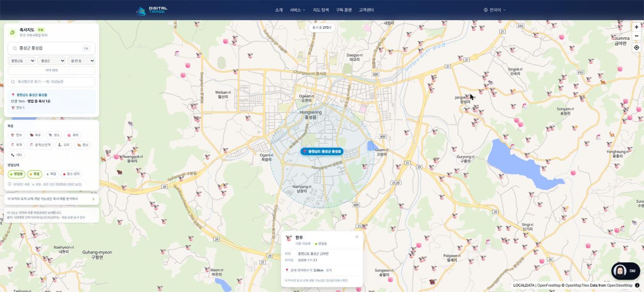Click the info icon beside the species legend note
The image size is (644, 292).
[x=9, y=184]
